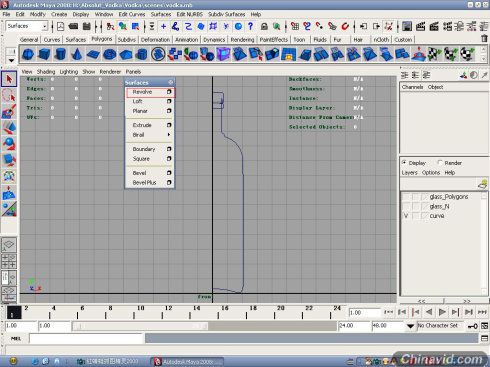The height and width of the screenshot is (367, 490).
Task: Open the Lighting panel menu
Action: click(69, 72)
